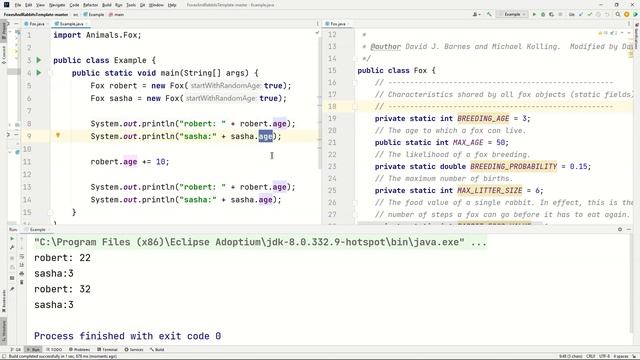Image resolution: width=640 pixels, height=360 pixels.
Task: Click the pin tab icon in Run panel
Action: (x=12, y=289)
